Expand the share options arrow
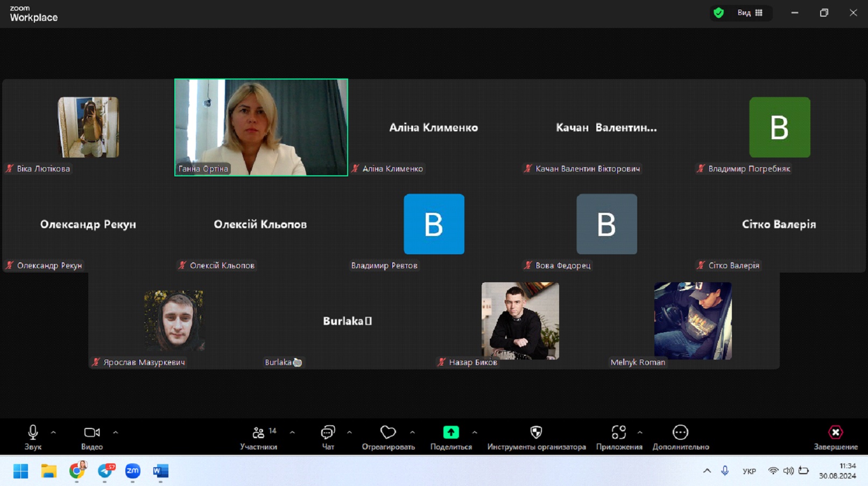This screenshot has height=486, width=868. (x=475, y=432)
